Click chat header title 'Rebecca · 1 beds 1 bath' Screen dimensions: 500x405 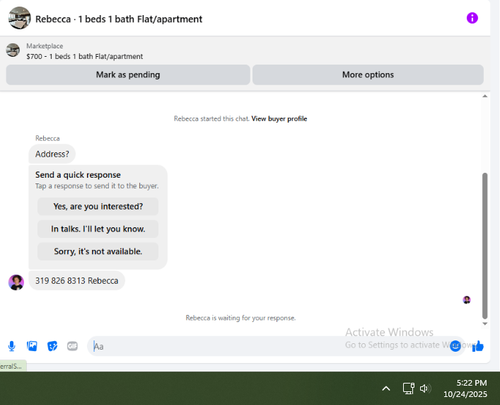click(119, 19)
